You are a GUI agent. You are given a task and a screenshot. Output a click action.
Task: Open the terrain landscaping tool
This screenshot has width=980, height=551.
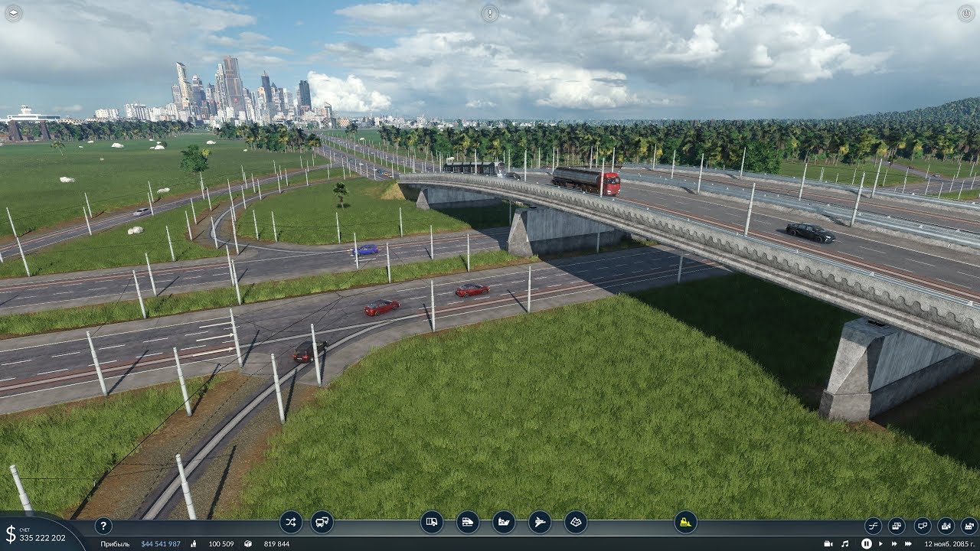point(576,522)
